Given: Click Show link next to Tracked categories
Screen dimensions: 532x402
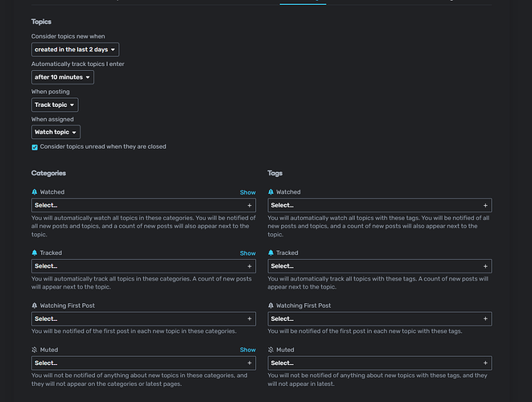Looking at the screenshot, I should tap(248, 252).
